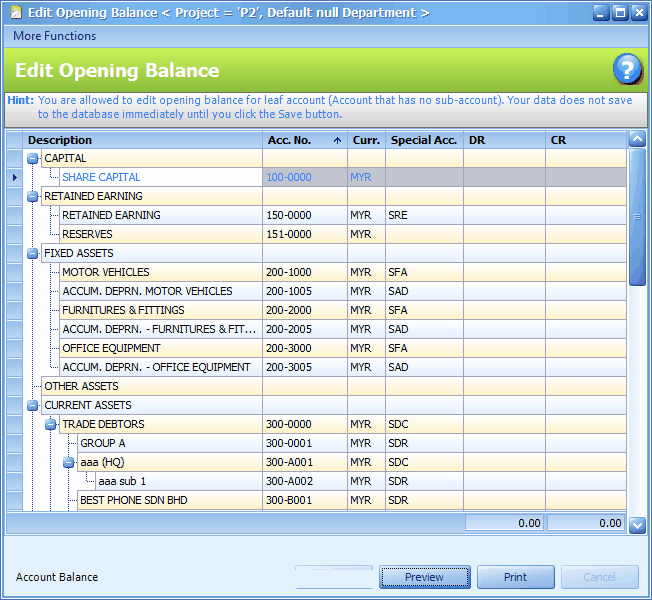The width and height of the screenshot is (652, 600).
Task: Click the current row indicator arrow
Action: pos(15,178)
